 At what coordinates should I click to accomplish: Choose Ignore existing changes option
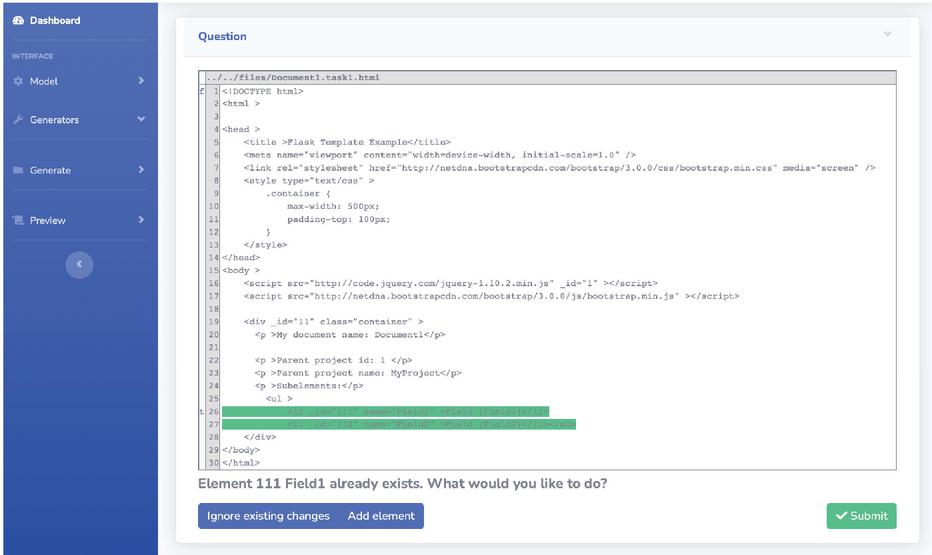coord(268,516)
